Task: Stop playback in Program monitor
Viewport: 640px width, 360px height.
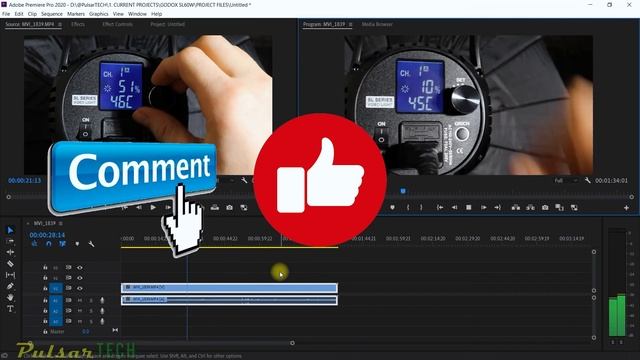Action: point(469,208)
